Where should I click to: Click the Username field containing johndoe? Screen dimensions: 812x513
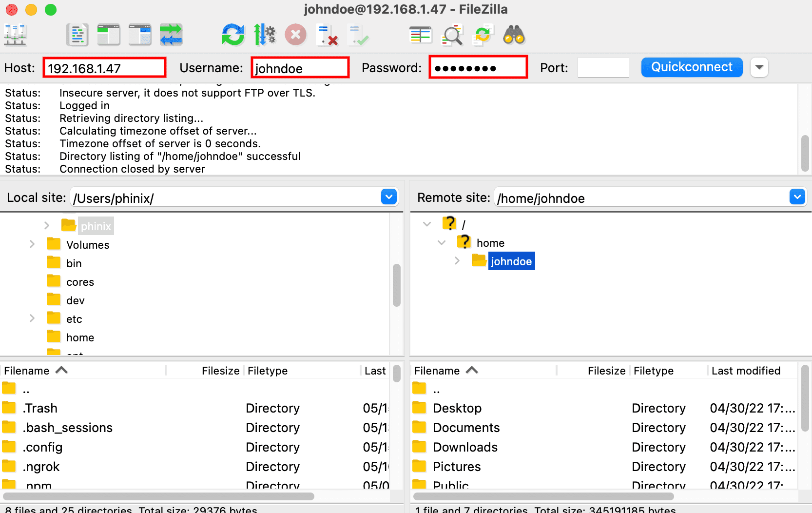[x=300, y=67]
